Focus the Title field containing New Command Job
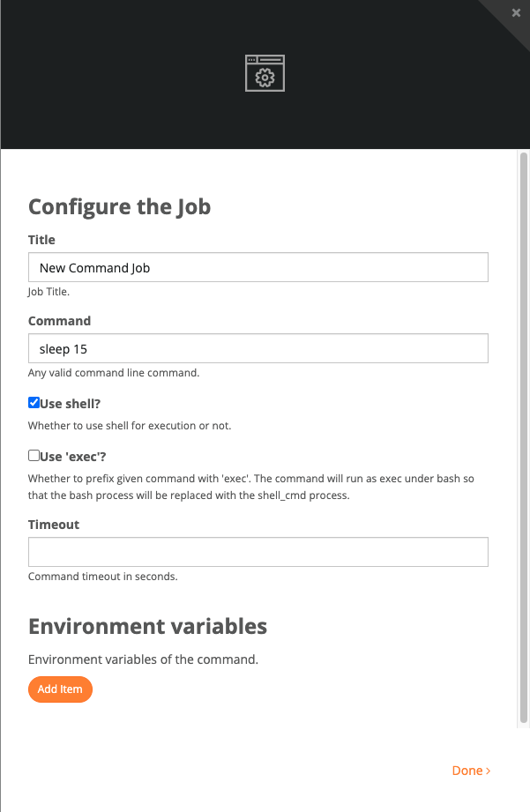530x812 pixels. tap(258, 267)
